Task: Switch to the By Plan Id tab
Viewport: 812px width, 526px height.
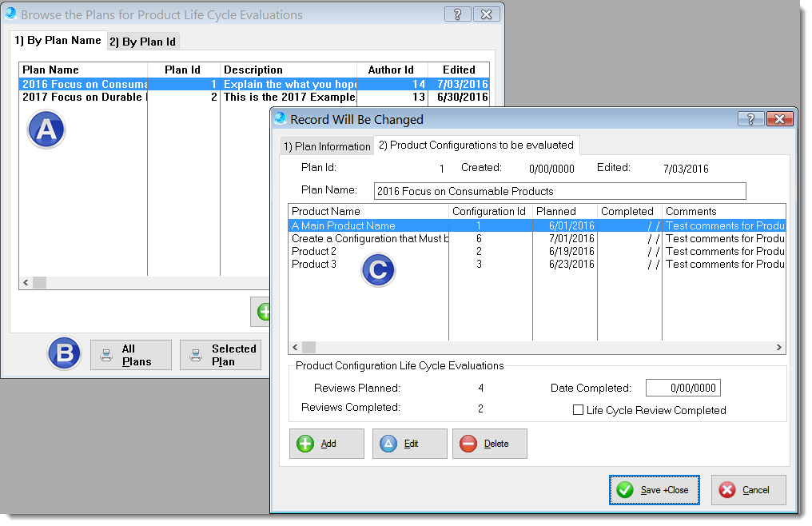Action: [x=142, y=42]
